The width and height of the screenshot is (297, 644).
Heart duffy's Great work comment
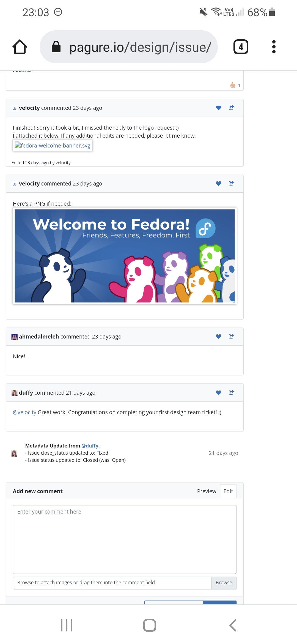coord(219,393)
